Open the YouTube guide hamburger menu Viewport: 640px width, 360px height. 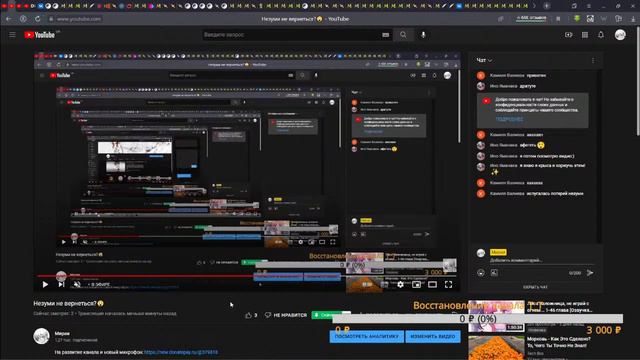12,35
